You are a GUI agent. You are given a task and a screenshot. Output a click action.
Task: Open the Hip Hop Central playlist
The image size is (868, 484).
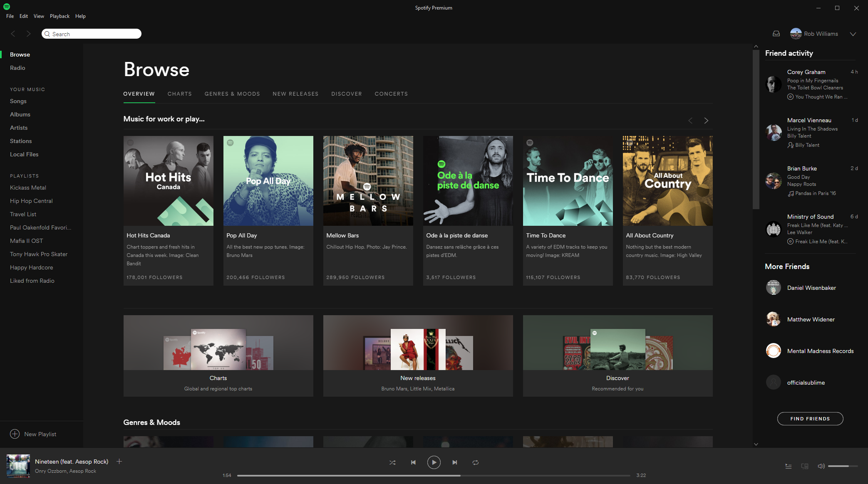31,201
